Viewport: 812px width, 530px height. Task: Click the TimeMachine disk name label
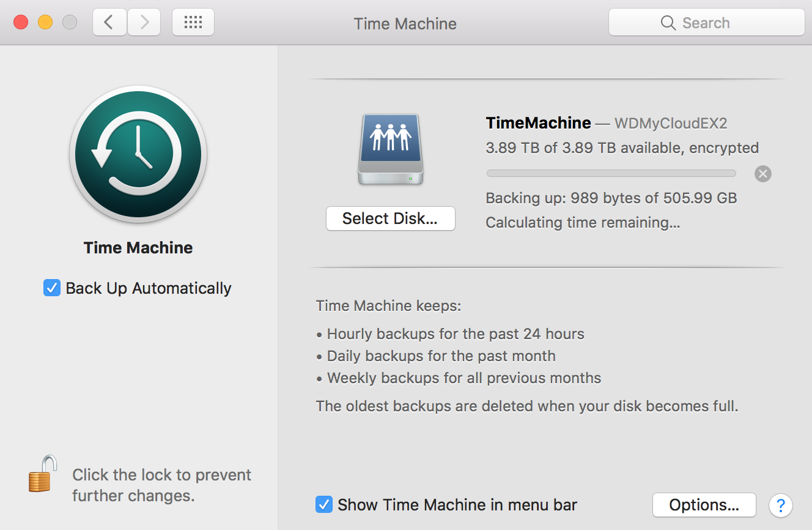(538, 123)
